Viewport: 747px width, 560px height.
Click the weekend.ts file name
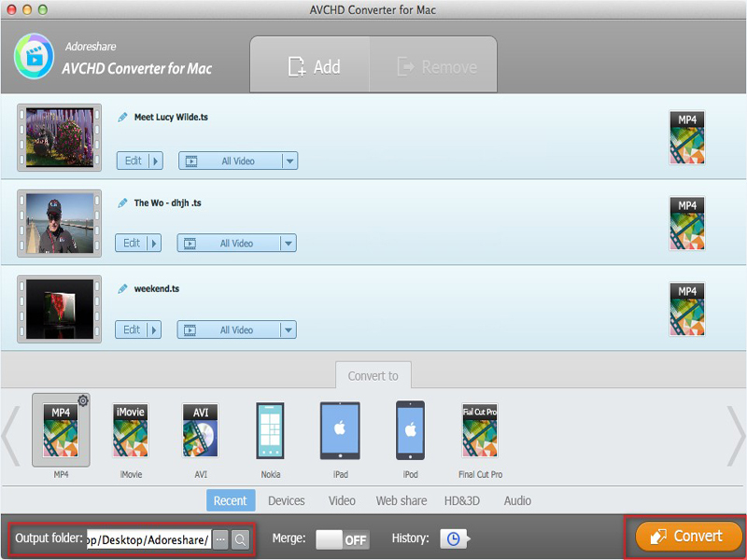pos(157,288)
